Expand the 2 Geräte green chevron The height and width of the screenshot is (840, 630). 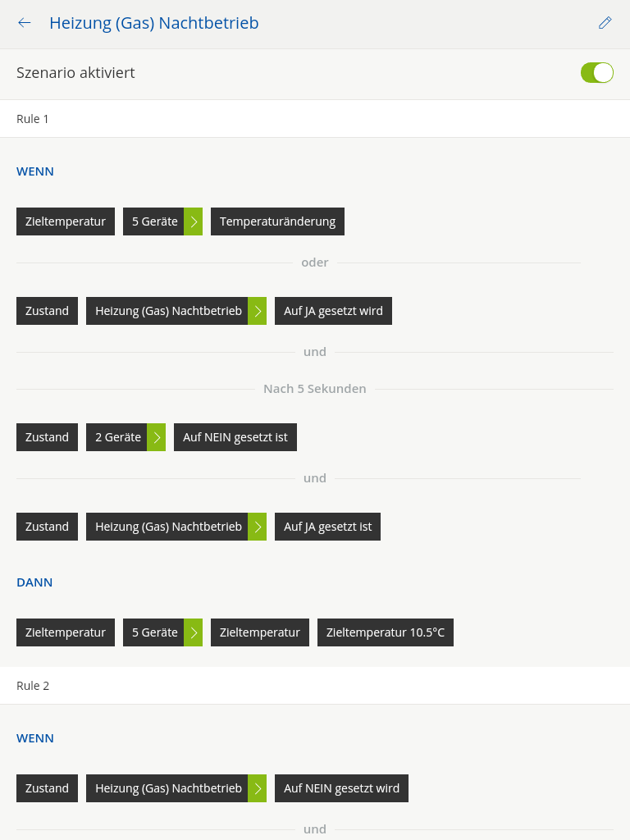pyautogui.click(x=157, y=437)
